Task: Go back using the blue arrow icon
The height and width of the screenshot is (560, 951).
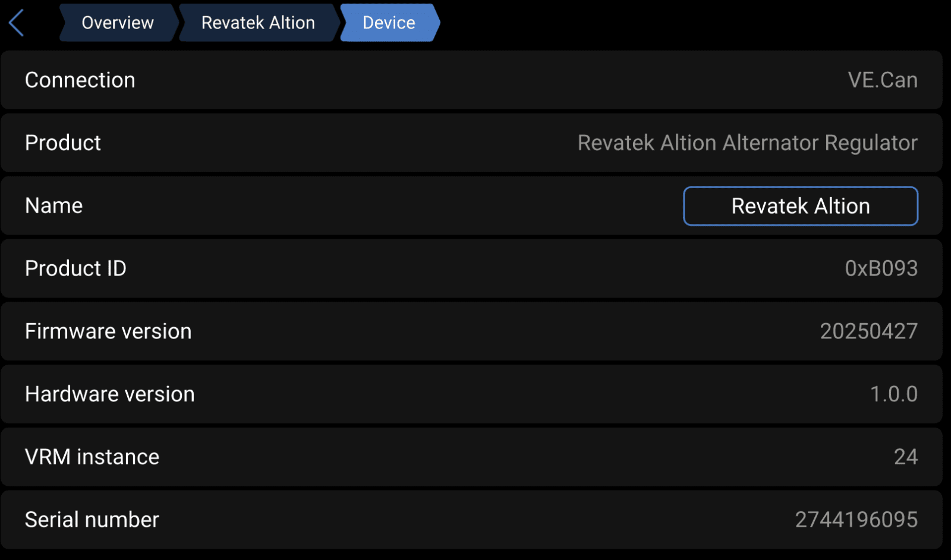Action: [x=17, y=23]
